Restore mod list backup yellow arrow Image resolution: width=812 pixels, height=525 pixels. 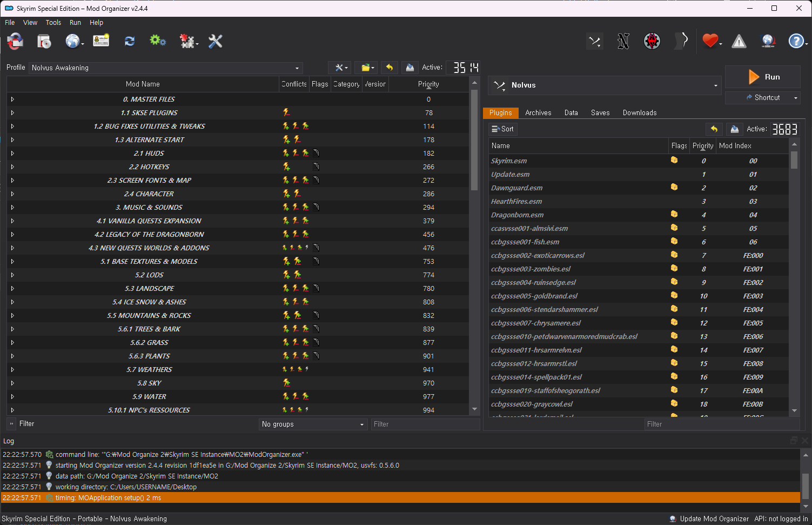click(x=389, y=68)
